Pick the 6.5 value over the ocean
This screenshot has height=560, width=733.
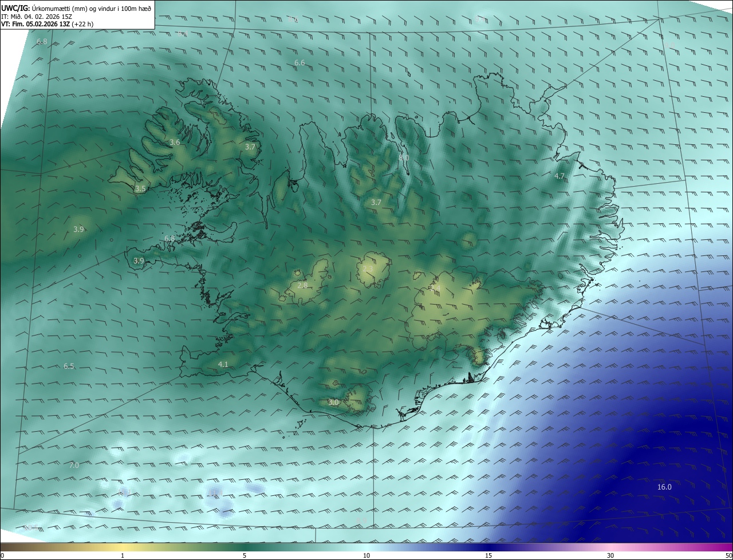(69, 366)
